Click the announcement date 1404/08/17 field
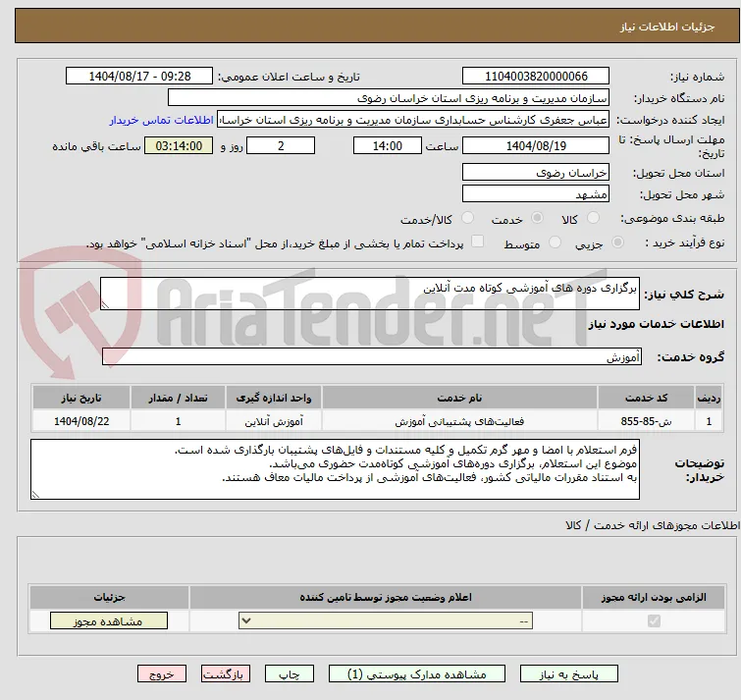The width and height of the screenshot is (741, 700). (x=139, y=77)
